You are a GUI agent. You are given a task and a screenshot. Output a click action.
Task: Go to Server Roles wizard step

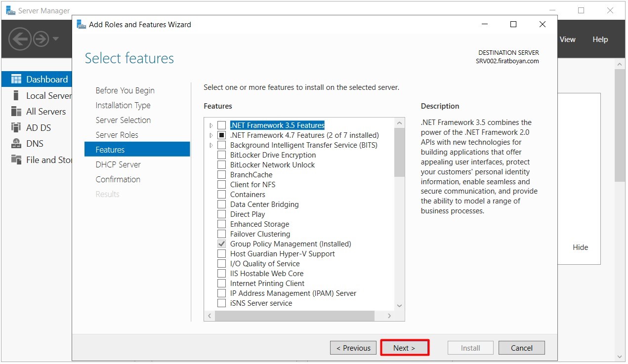coord(117,135)
